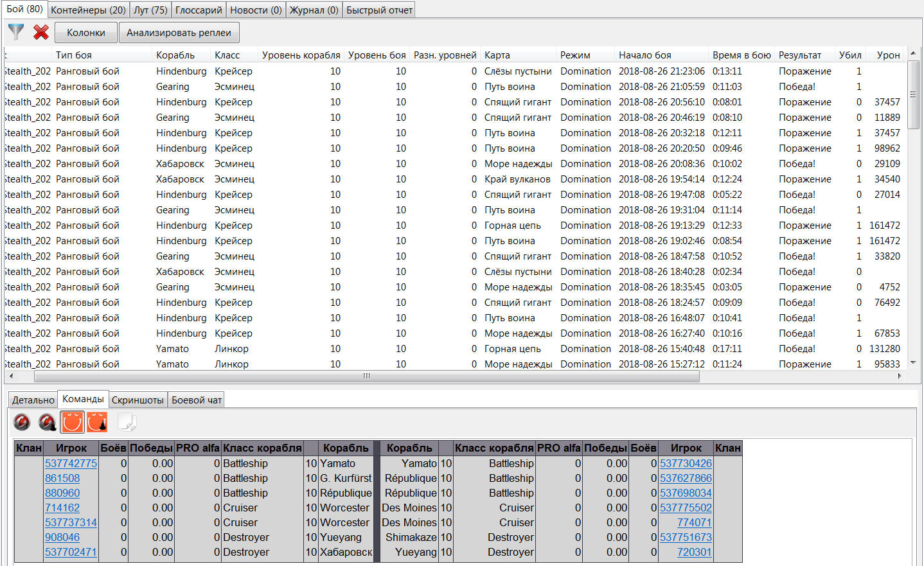Click the G. Kurfürst ship cell

point(346,478)
